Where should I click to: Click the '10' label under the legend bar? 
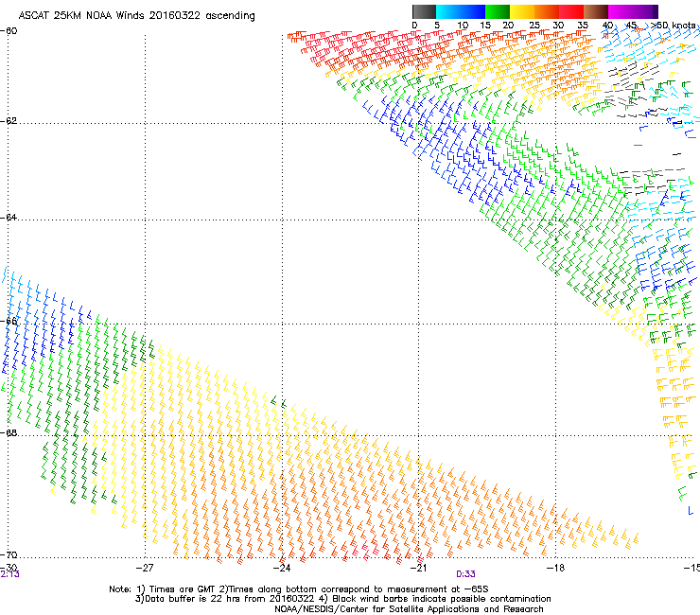click(463, 26)
